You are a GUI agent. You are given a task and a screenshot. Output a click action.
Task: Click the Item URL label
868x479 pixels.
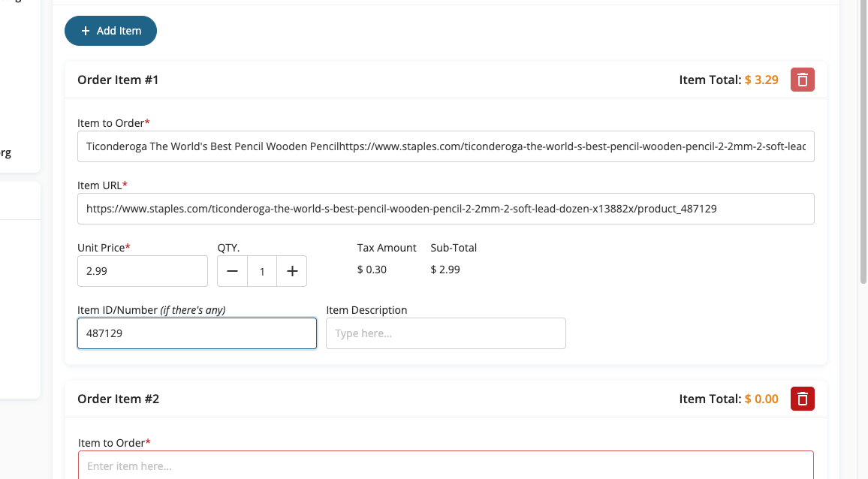pyautogui.click(x=102, y=185)
